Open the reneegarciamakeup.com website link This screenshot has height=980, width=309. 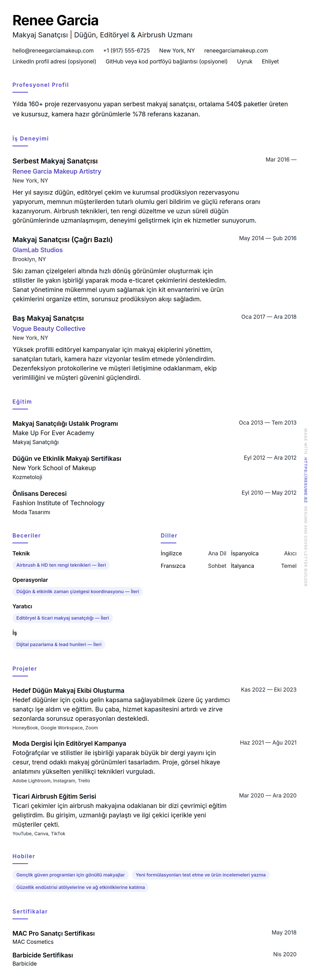236,51
